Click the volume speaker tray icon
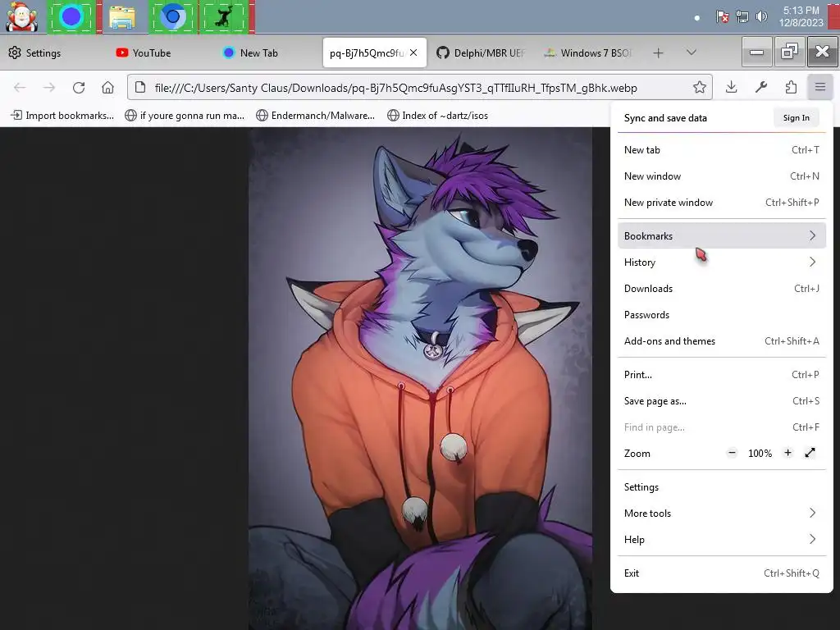Image resolution: width=840 pixels, height=630 pixels. pyautogui.click(x=761, y=16)
